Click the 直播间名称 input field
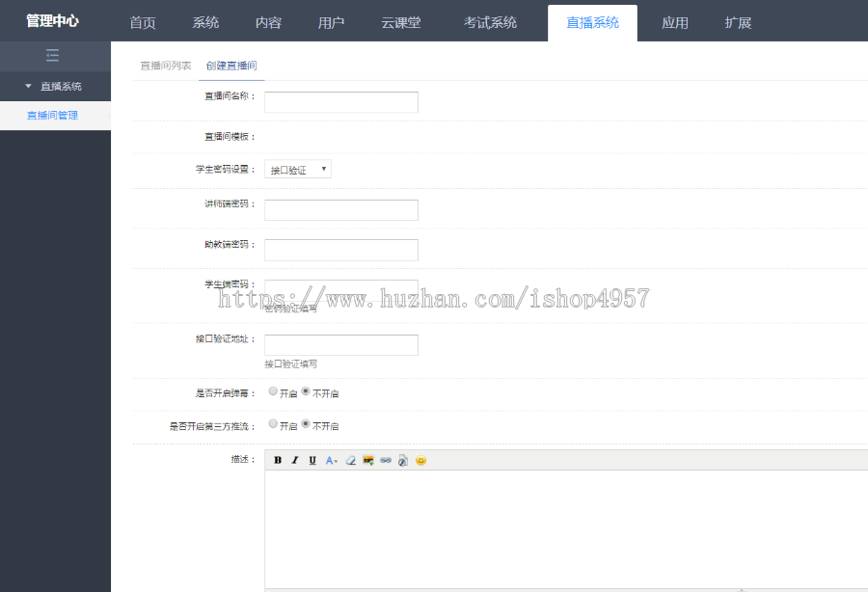The height and width of the screenshot is (592, 868). (340, 101)
